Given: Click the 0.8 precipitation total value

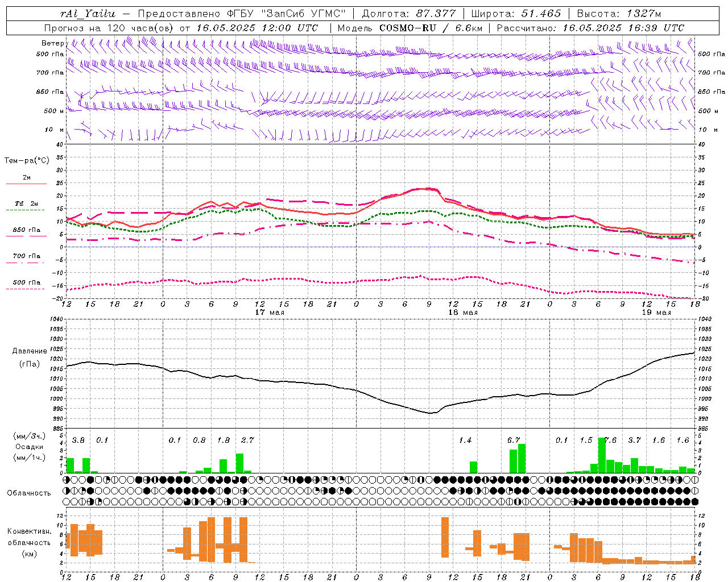Looking at the screenshot, I should pyautogui.click(x=199, y=440).
